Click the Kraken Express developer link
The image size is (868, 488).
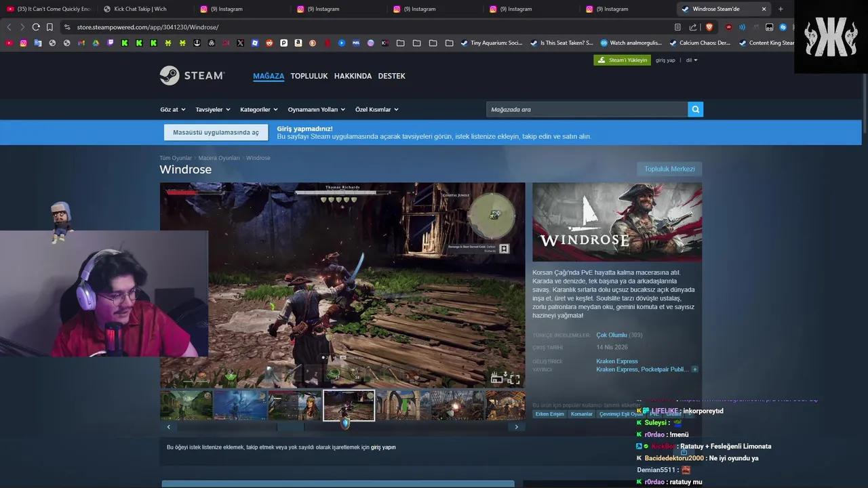pyautogui.click(x=617, y=361)
